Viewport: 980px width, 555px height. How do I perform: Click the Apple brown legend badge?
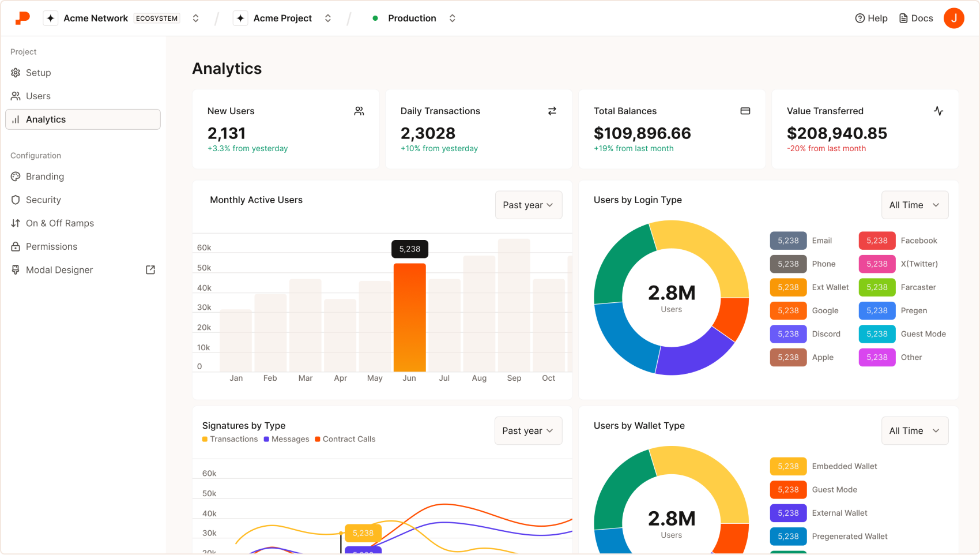coord(788,357)
